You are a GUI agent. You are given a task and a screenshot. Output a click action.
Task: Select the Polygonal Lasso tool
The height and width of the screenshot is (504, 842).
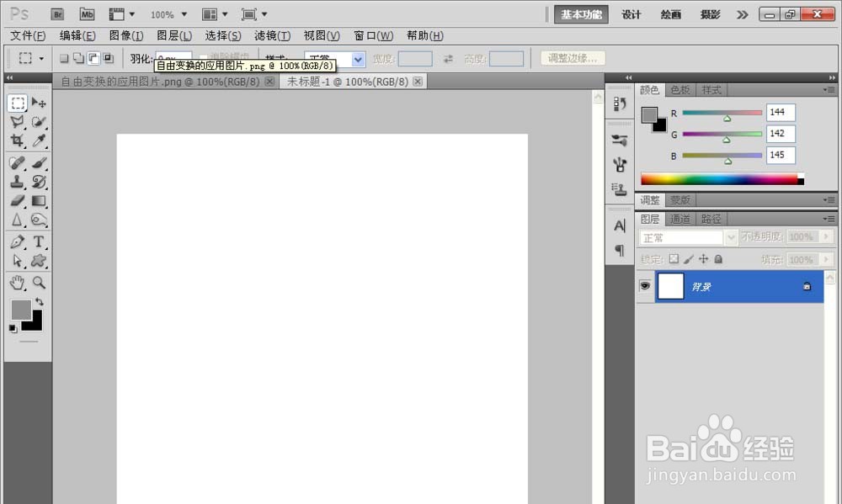click(18, 122)
